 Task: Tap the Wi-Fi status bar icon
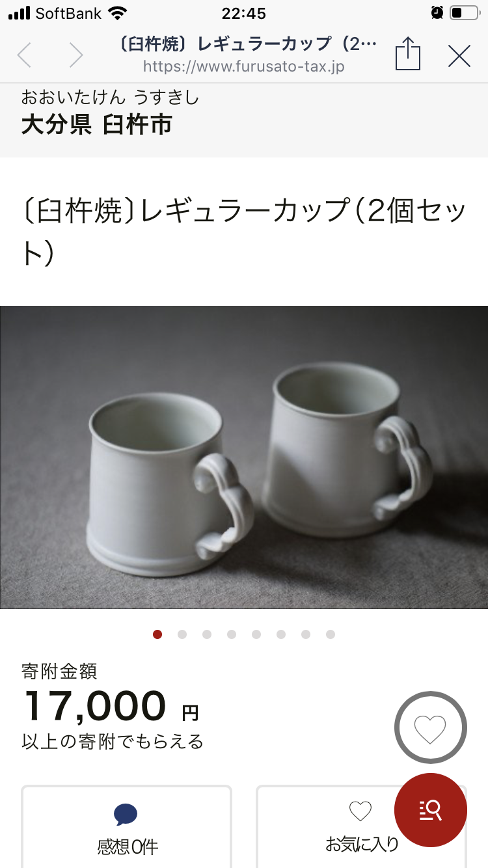click(x=118, y=13)
